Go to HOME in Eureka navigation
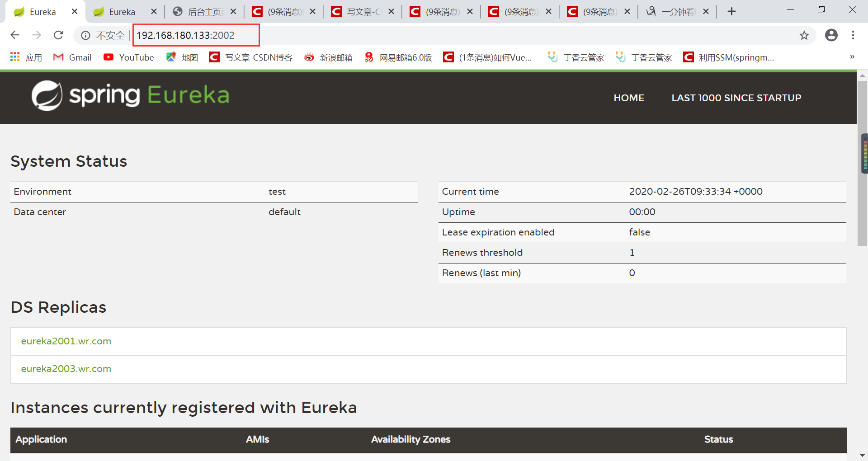 coord(629,98)
